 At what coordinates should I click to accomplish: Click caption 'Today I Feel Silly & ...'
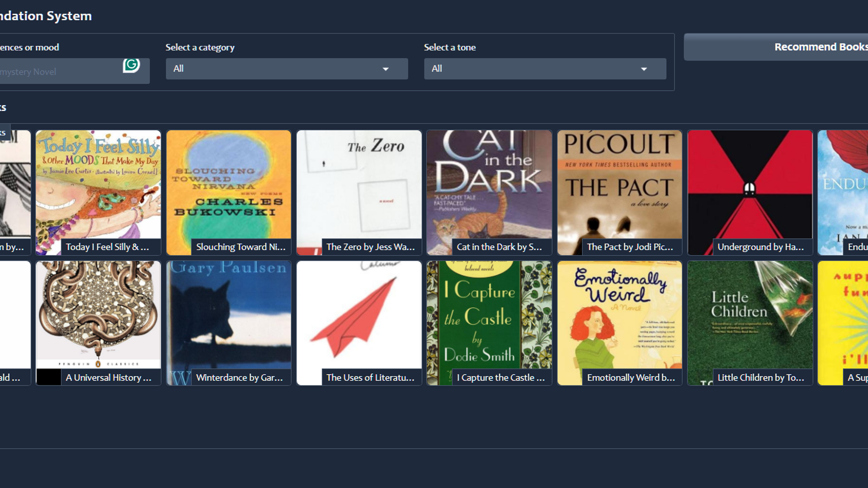[x=108, y=247]
